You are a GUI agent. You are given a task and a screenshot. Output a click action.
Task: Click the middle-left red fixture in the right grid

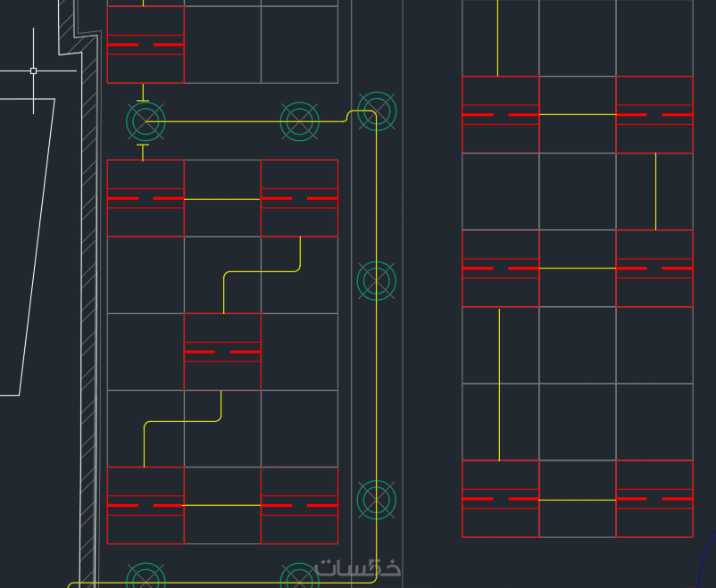pos(501,268)
